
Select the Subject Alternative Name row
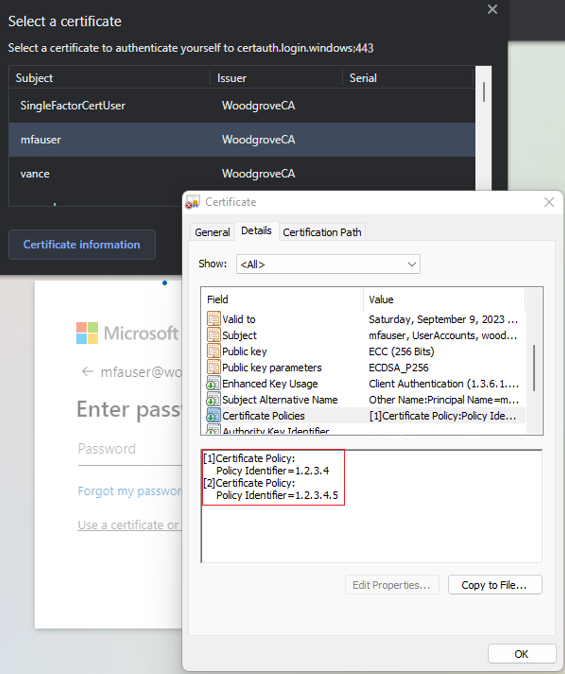[x=364, y=400]
